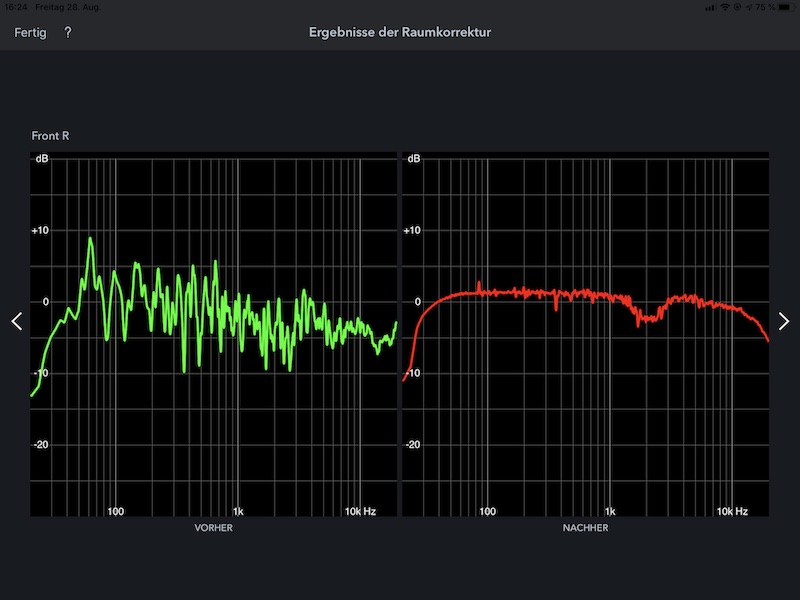Screen dimensions: 800x600
Task: Tap the 10k Hz label on left graph
Action: [x=360, y=511]
